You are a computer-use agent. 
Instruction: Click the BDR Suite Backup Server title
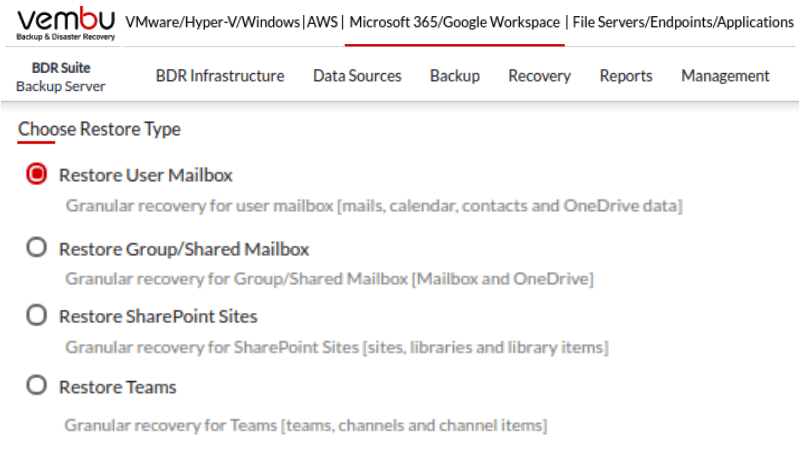[x=61, y=77]
